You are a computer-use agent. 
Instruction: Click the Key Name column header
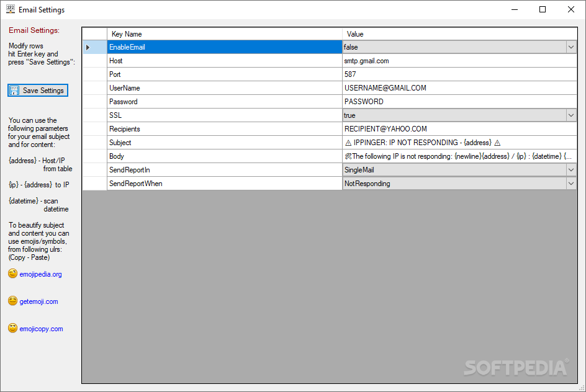(225, 34)
